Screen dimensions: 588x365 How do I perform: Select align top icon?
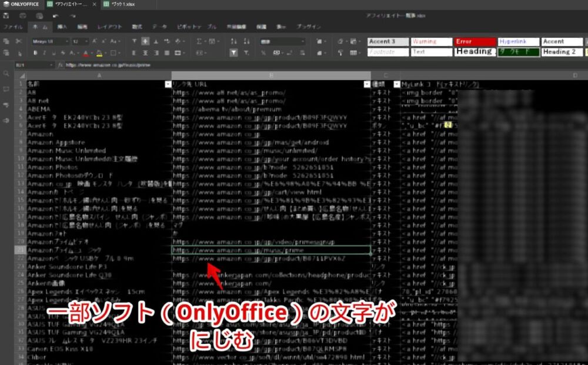pyautogui.click(x=134, y=41)
